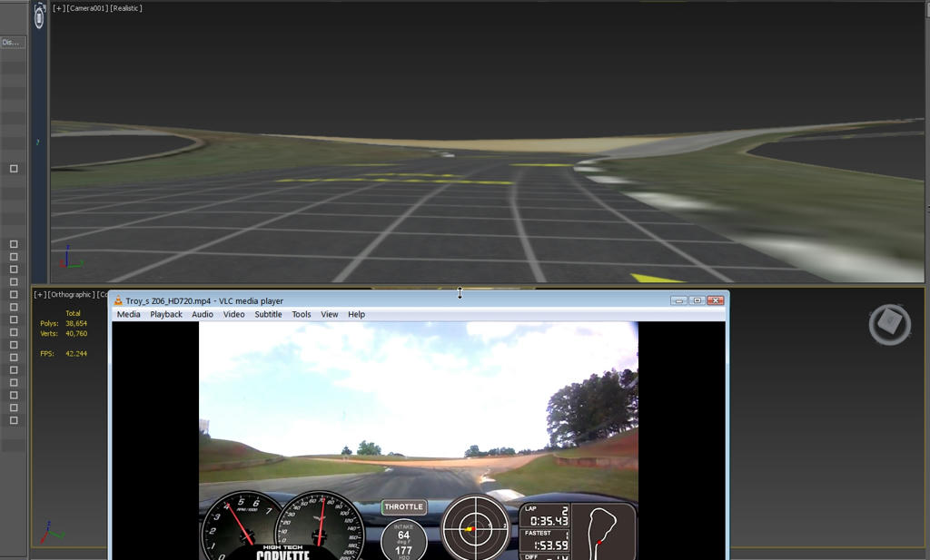Click the camera viewport icon beside the Camera001 label
This screenshot has width=930, height=560.
(x=39, y=16)
